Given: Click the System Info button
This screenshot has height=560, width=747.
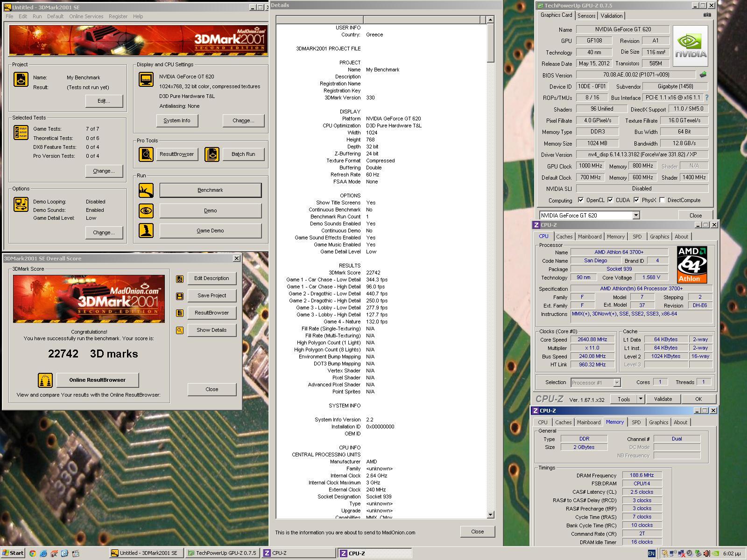Looking at the screenshot, I should (x=177, y=120).
